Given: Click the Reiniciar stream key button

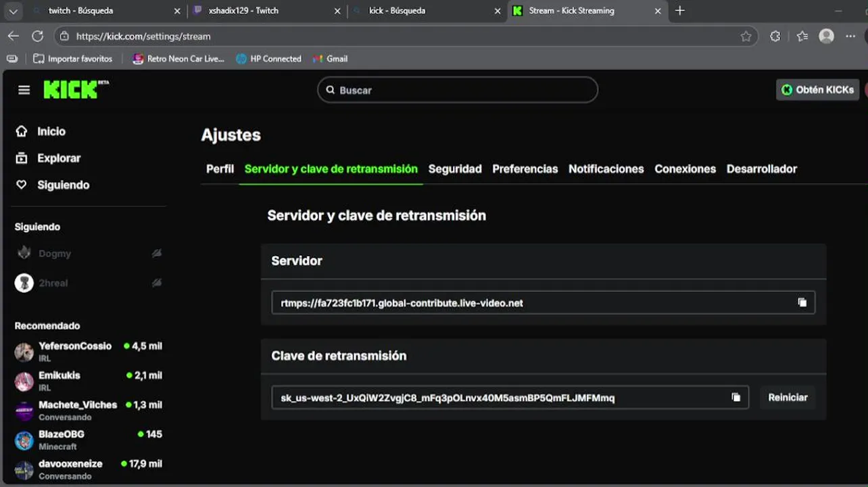Looking at the screenshot, I should point(788,397).
